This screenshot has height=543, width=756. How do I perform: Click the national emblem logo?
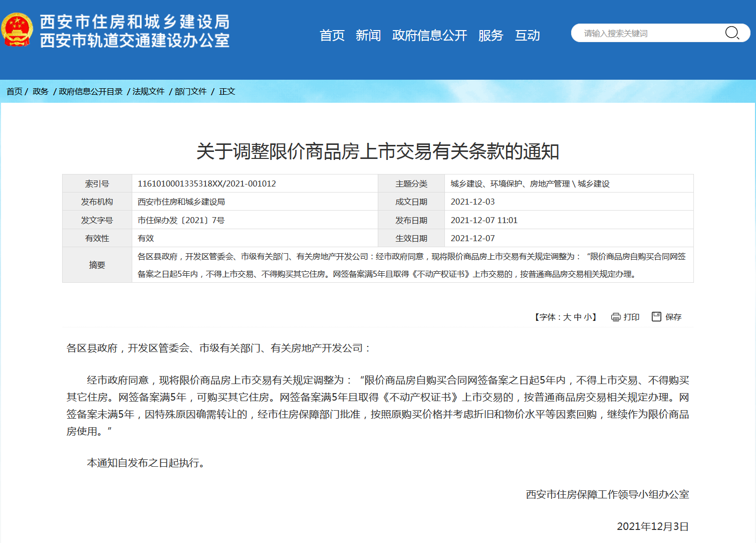click(18, 30)
